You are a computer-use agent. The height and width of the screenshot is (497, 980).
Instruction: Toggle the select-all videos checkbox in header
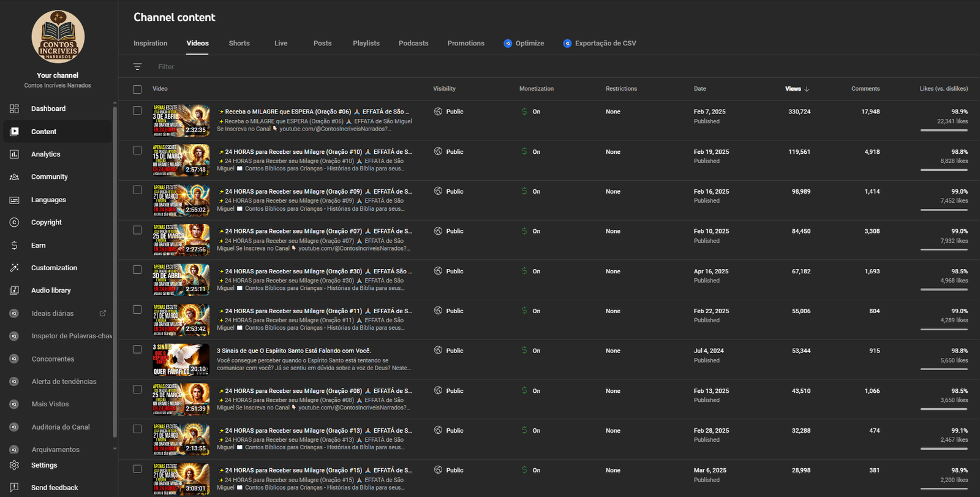(x=137, y=89)
